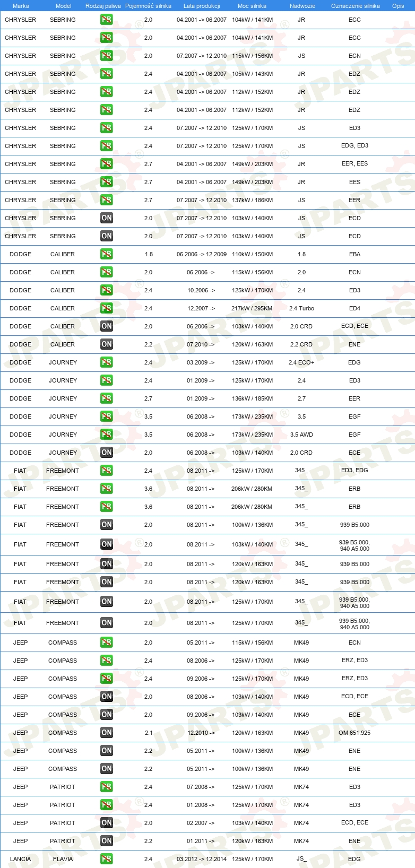Click the 2.2 CRD body cell
The image size is (415, 868).
point(301,344)
